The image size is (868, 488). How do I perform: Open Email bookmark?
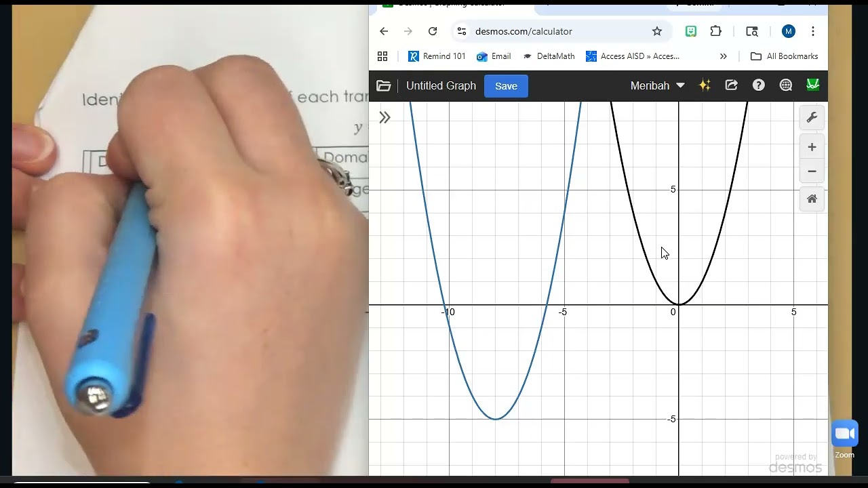point(494,56)
